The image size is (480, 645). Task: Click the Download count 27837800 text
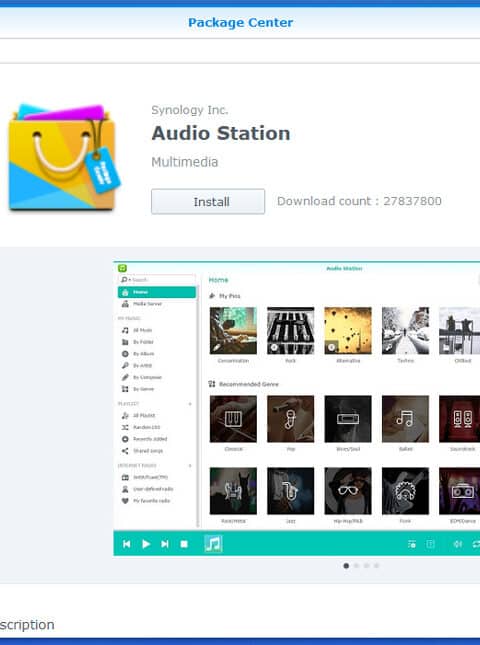point(359,201)
